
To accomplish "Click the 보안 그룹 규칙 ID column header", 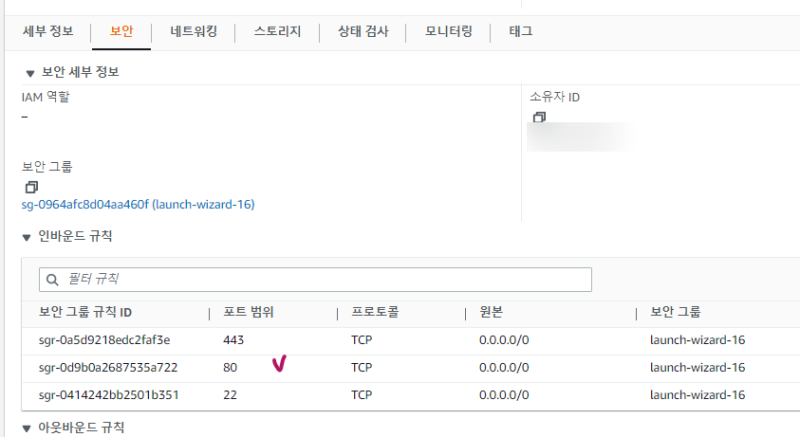I will click(92, 313).
